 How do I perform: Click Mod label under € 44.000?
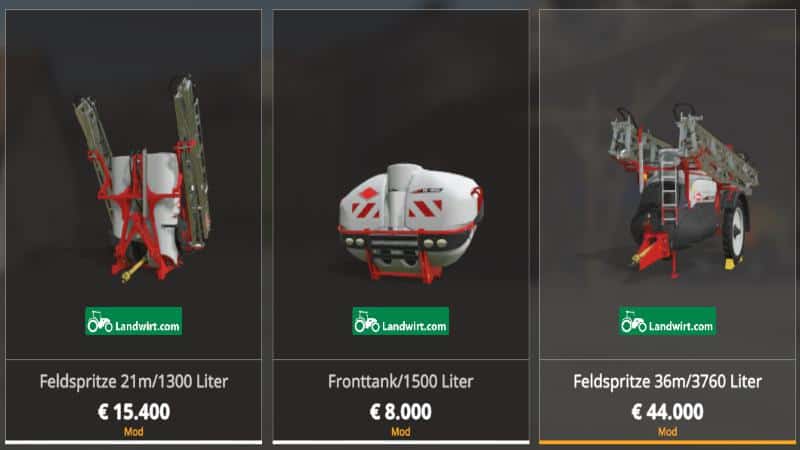point(667,432)
